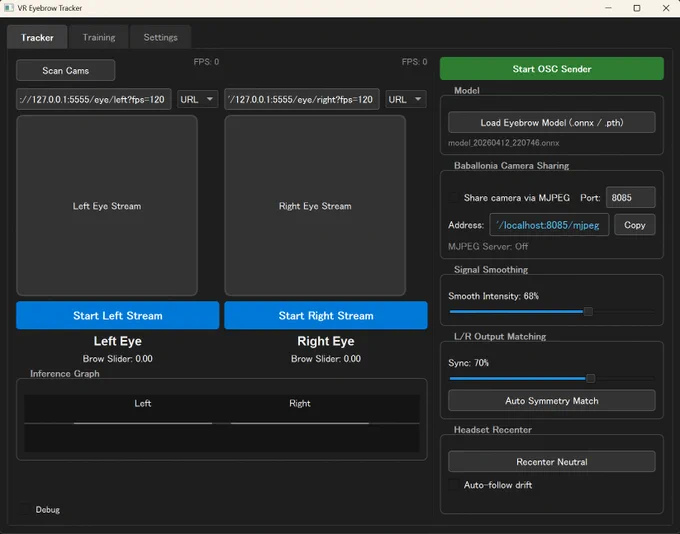Click Auto Symmetry Match
This screenshot has height=534, width=680.
(552, 400)
